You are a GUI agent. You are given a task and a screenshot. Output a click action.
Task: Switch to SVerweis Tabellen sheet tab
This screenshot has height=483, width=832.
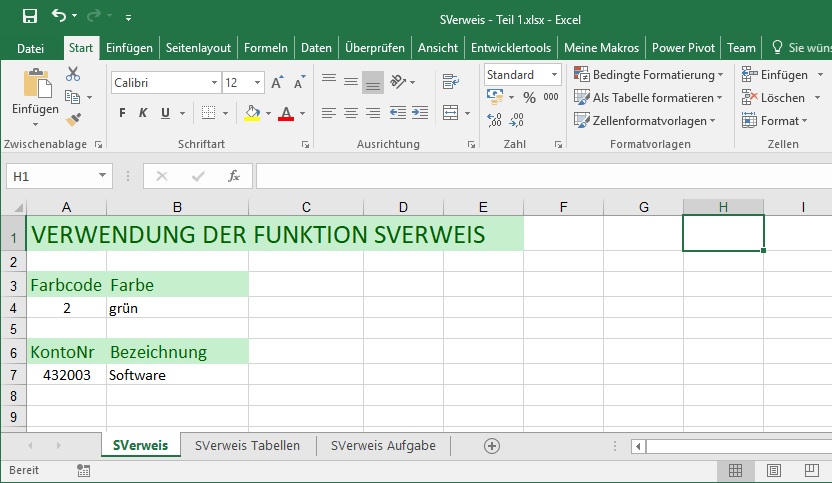pyautogui.click(x=248, y=446)
